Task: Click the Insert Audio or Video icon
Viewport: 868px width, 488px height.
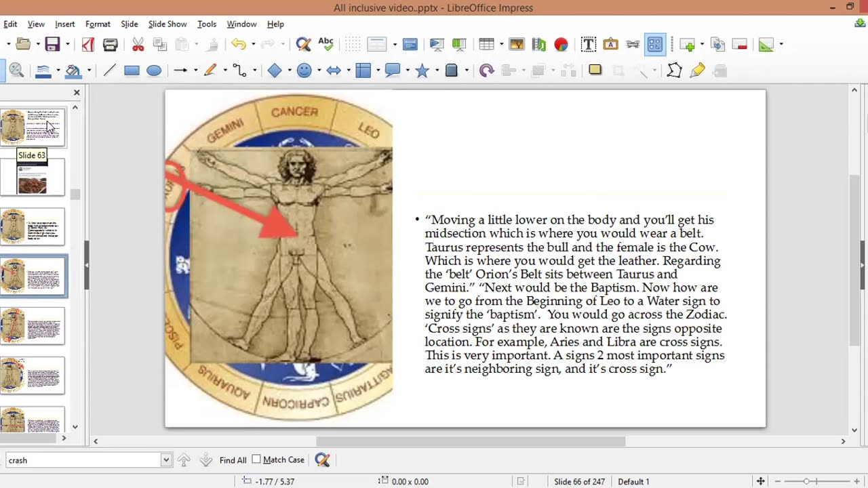Action: [539, 45]
